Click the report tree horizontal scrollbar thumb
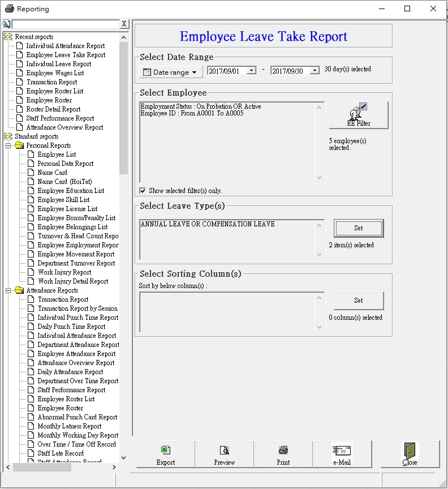448x489 pixels. (42, 467)
